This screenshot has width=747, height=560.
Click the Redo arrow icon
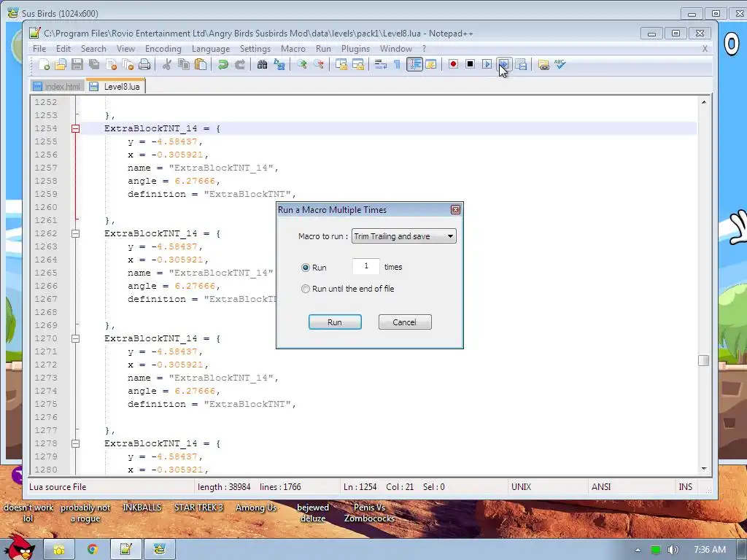click(239, 64)
